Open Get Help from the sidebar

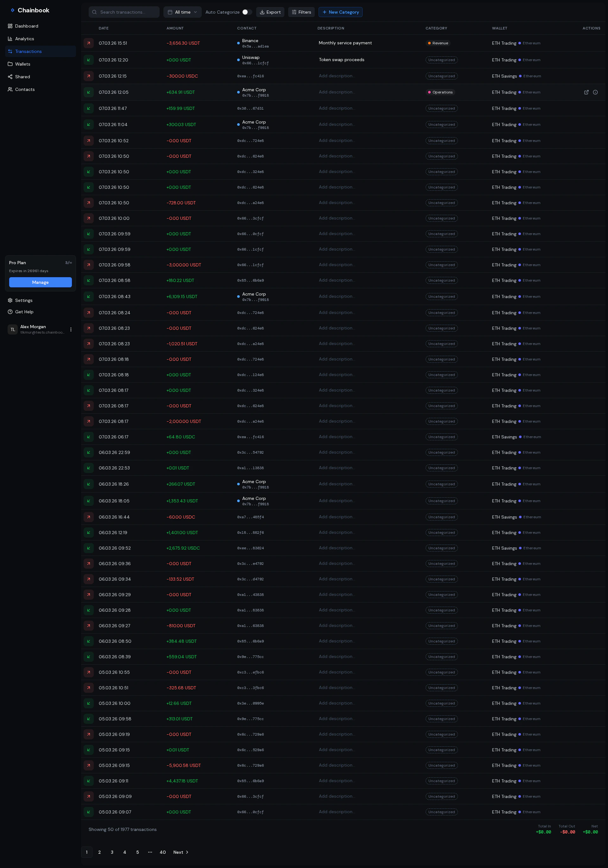tap(24, 312)
